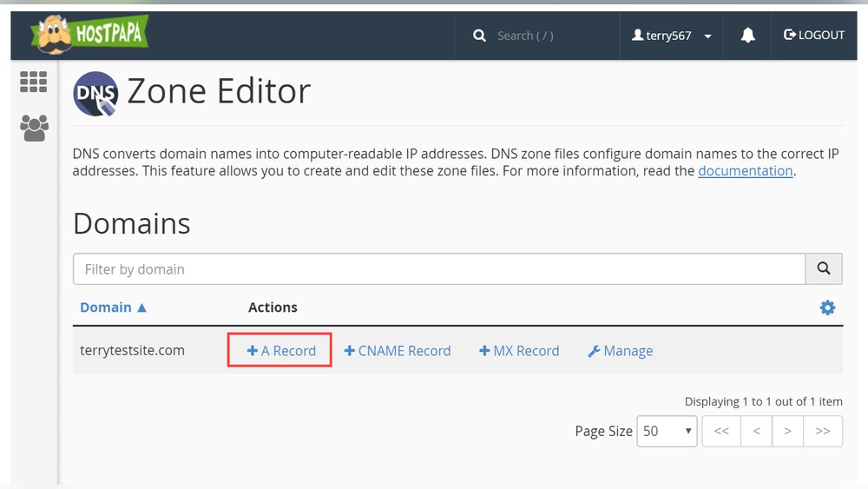868x489 pixels.
Task: Go to the next page arrow
Action: pos(787,431)
